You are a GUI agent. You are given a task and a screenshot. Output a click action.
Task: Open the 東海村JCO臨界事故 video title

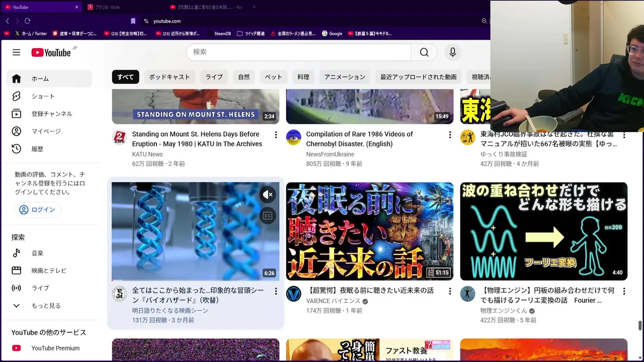tap(548, 139)
